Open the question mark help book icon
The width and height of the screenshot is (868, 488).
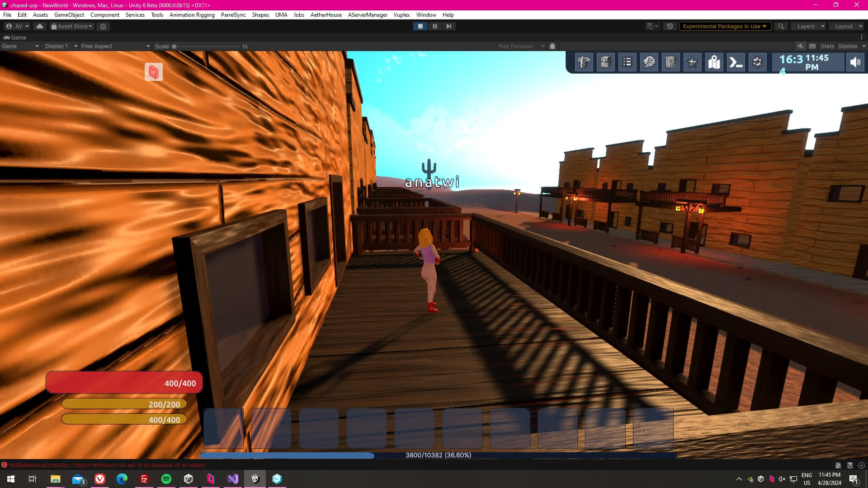click(670, 62)
